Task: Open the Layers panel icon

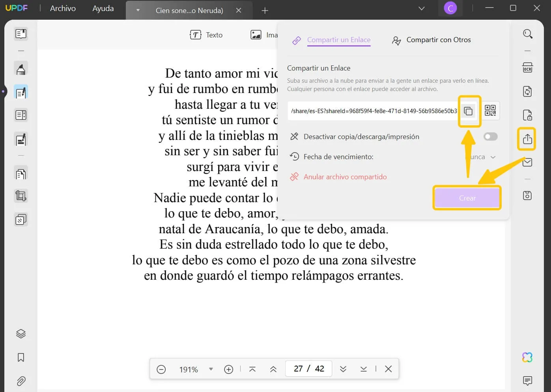Action: 21,334
